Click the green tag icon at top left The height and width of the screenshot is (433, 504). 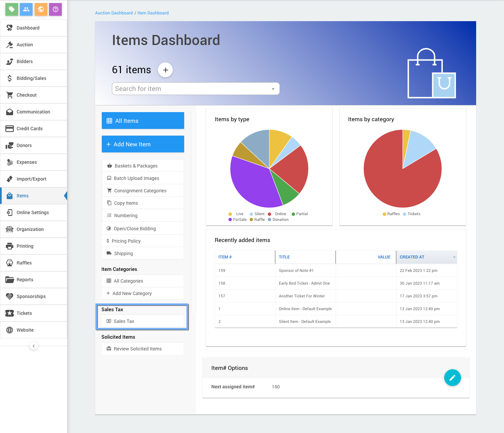pos(12,9)
